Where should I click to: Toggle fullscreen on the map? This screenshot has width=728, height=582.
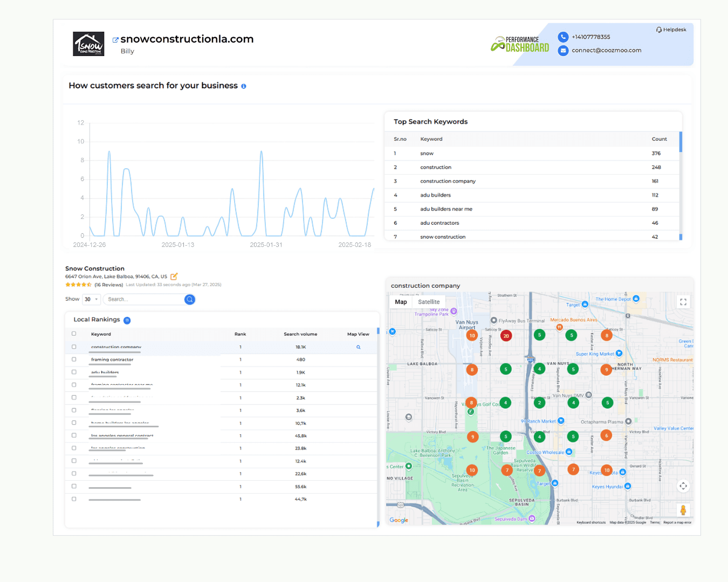[683, 302]
